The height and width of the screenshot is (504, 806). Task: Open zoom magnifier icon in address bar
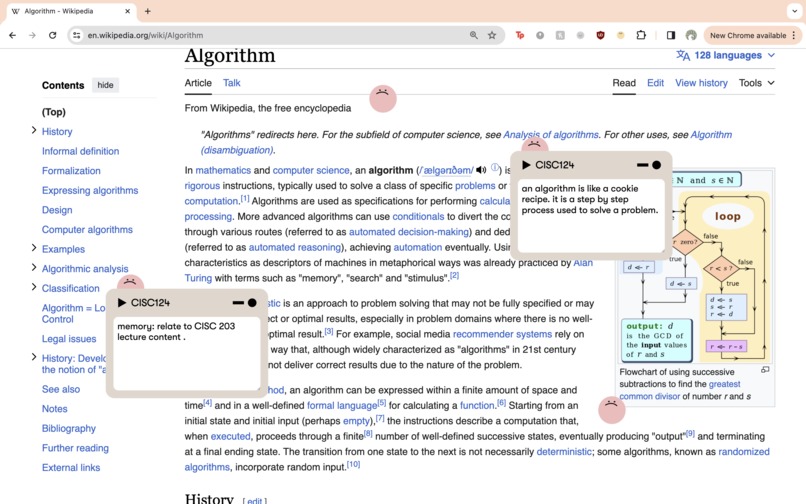(x=473, y=35)
